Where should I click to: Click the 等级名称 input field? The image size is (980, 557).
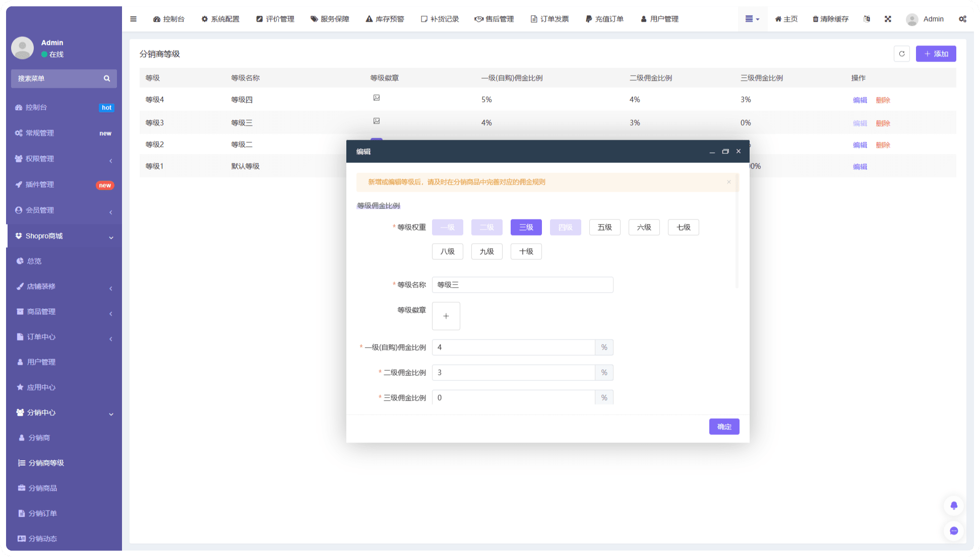tap(522, 285)
